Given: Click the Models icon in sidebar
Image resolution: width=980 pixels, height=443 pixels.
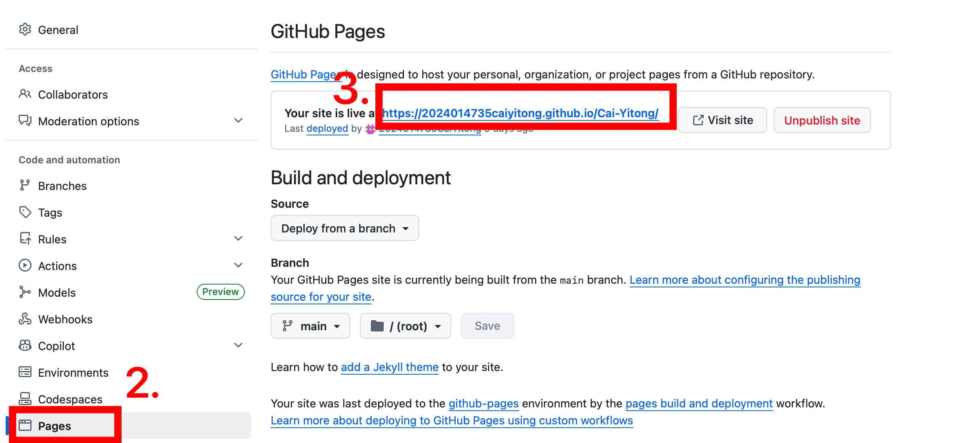Looking at the screenshot, I should point(25,292).
